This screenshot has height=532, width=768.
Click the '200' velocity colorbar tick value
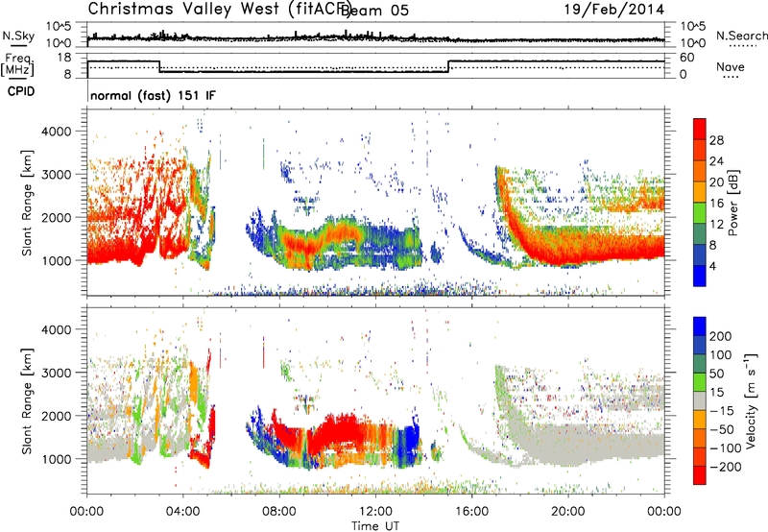pyautogui.click(x=721, y=336)
